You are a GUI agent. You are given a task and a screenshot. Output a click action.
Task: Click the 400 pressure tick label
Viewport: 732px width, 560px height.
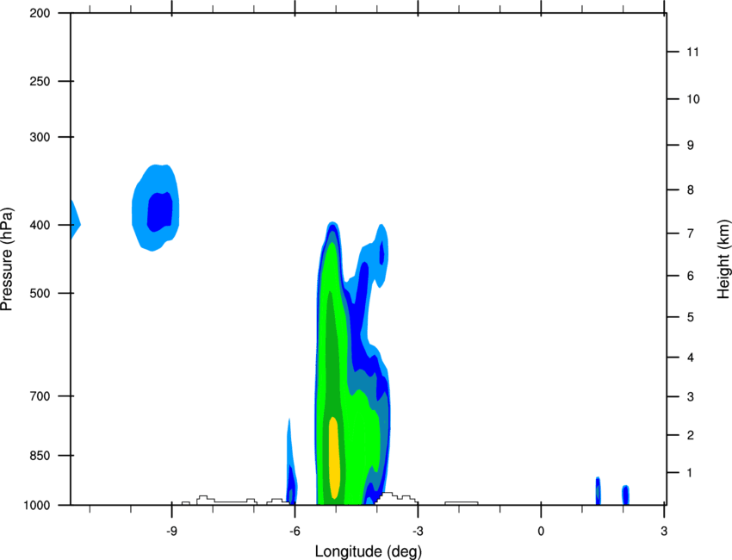pos(40,225)
